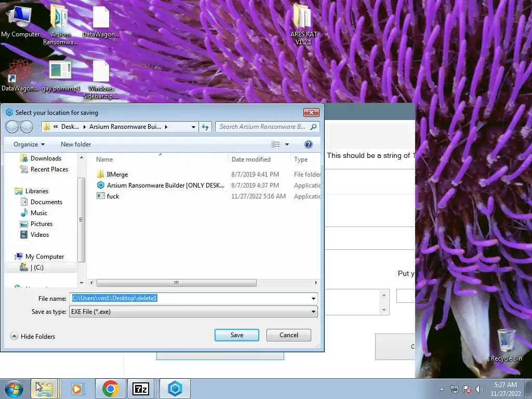The image size is (532, 399).
Task: Click Desk... breadcrumb segment in address bar
Action: pos(70,127)
